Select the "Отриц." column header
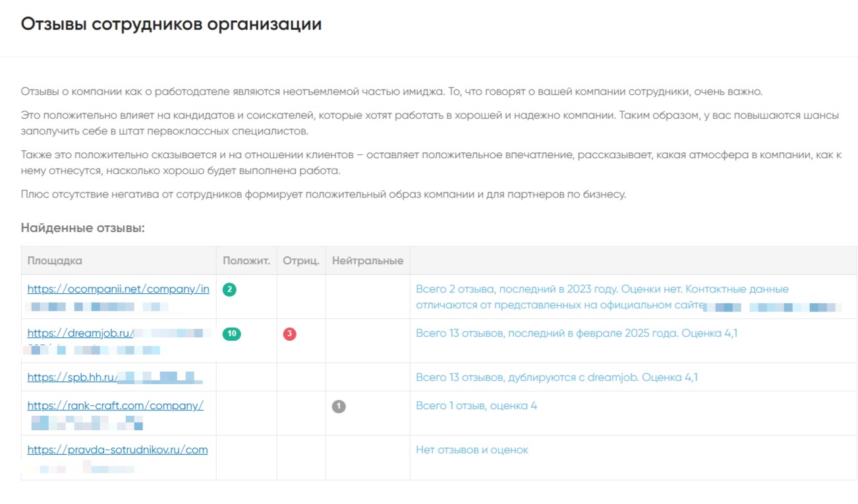Screen dimensions: 858x504 [301, 261]
